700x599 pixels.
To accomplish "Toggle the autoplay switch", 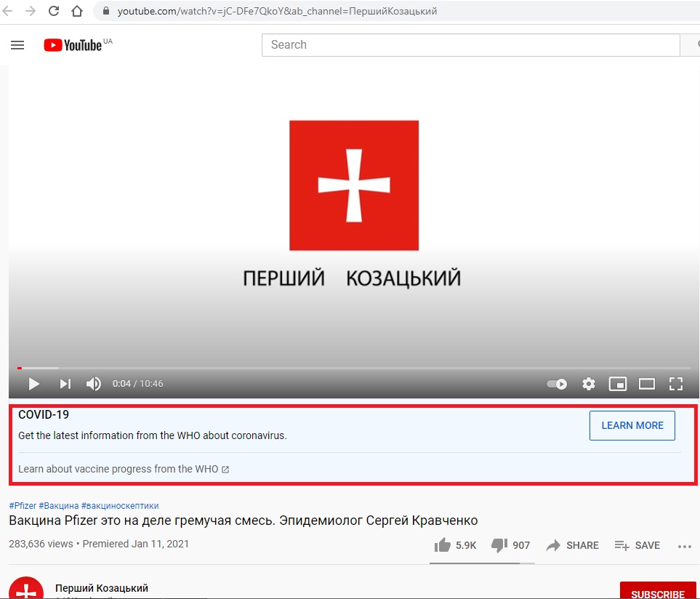I will point(557,384).
